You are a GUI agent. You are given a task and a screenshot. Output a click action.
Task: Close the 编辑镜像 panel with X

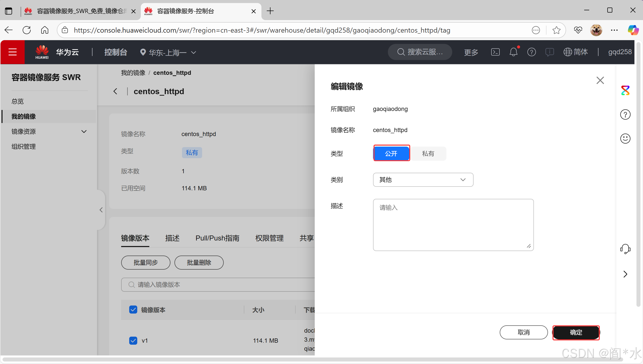coord(600,81)
